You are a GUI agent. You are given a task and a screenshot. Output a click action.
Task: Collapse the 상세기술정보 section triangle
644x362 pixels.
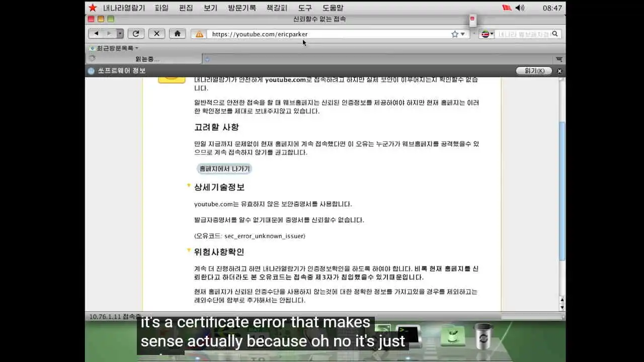coord(189,186)
